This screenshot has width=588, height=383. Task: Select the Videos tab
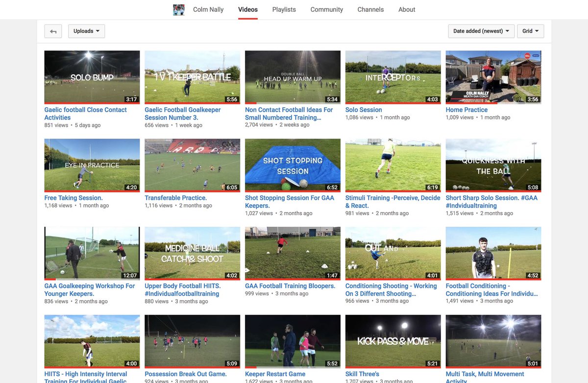(248, 10)
